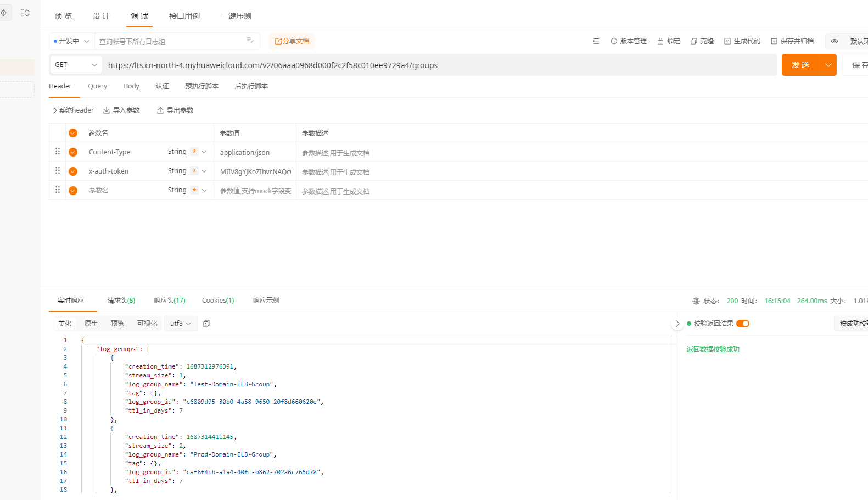Open the GET method dropdown
This screenshot has width=868, height=500.
pos(76,65)
